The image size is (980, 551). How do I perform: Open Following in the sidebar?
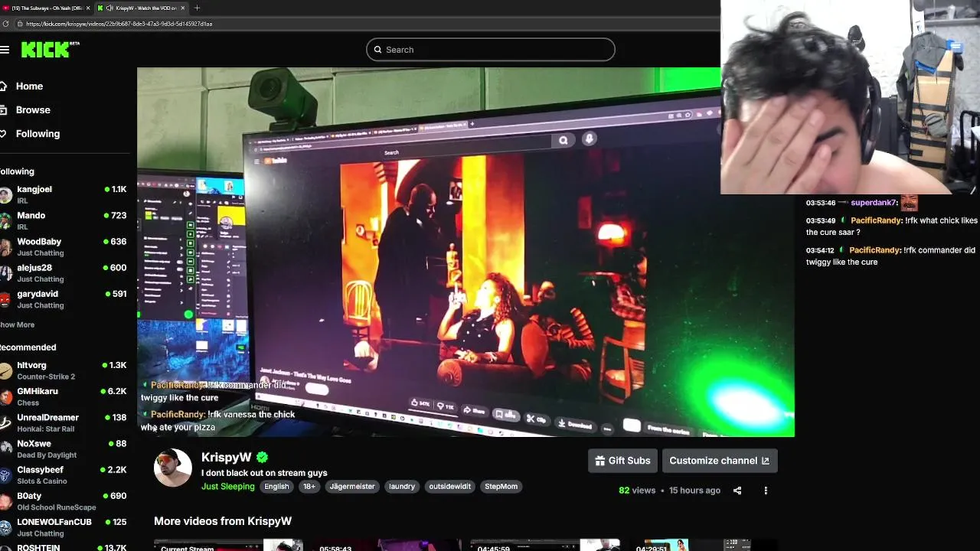tap(37, 134)
